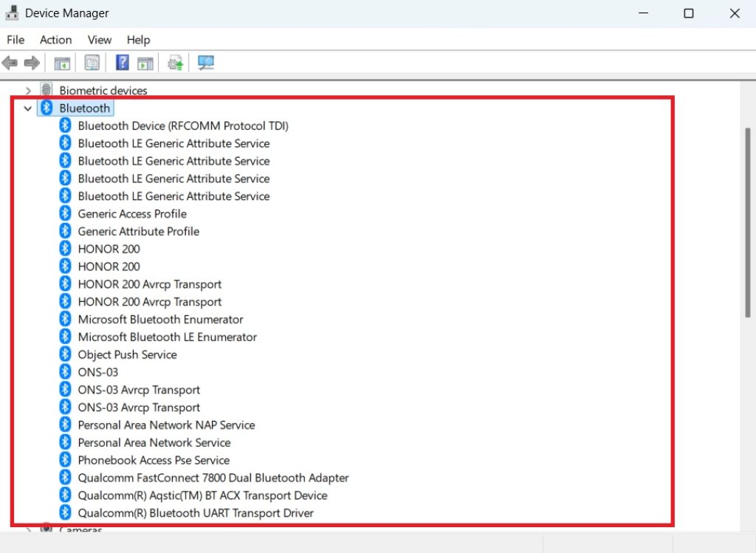This screenshot has width=756, height=553.
Task: Open the Action menu
Action: 56,40
